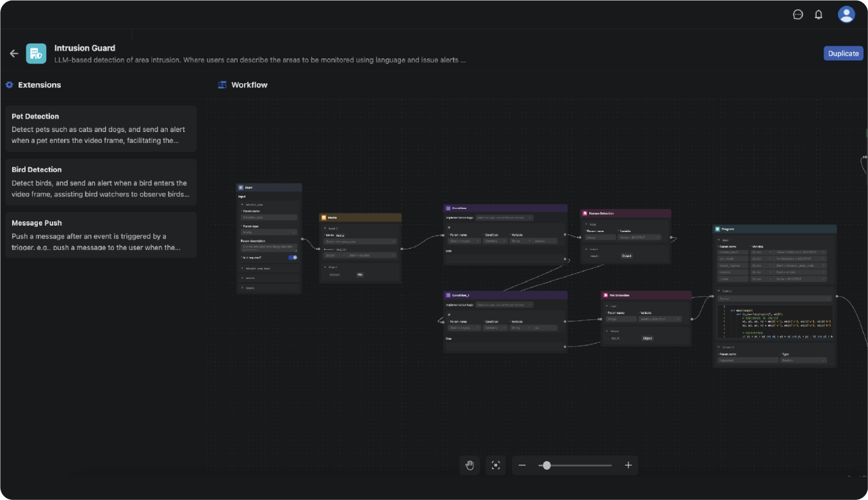Open the Boolean type dropdown
868x500 pixels.
coord(804,360)
